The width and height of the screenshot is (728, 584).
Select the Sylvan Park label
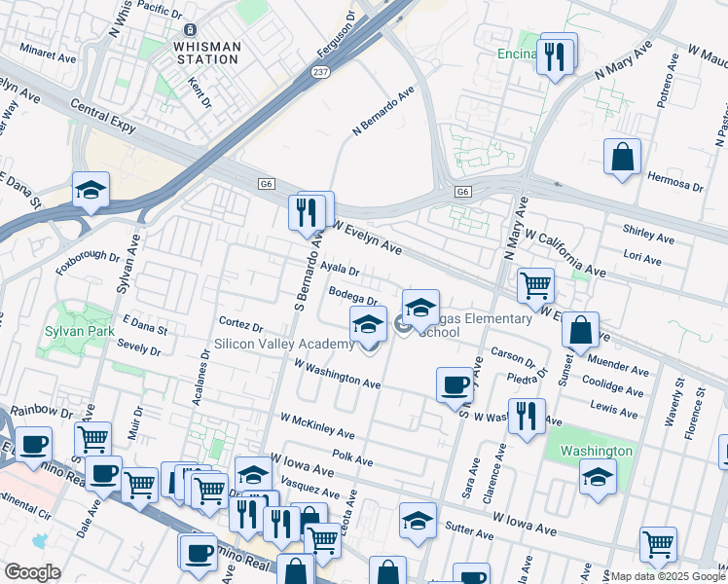(x=80, y=332)
